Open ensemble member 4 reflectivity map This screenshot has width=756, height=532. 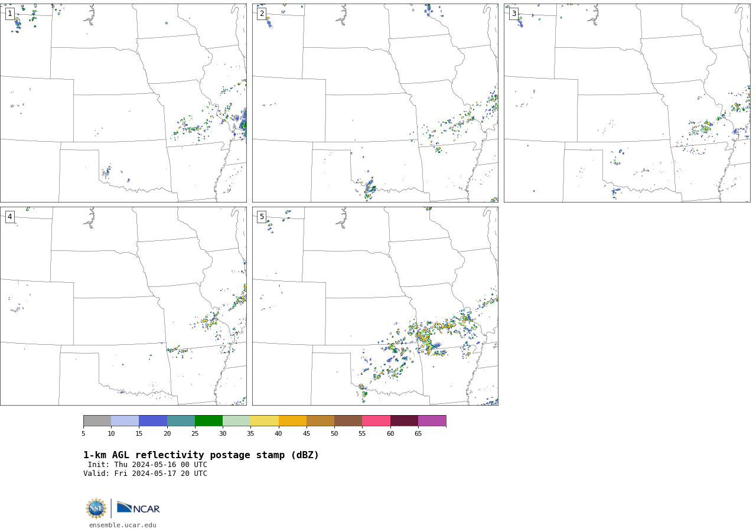(x=123, y=306)
